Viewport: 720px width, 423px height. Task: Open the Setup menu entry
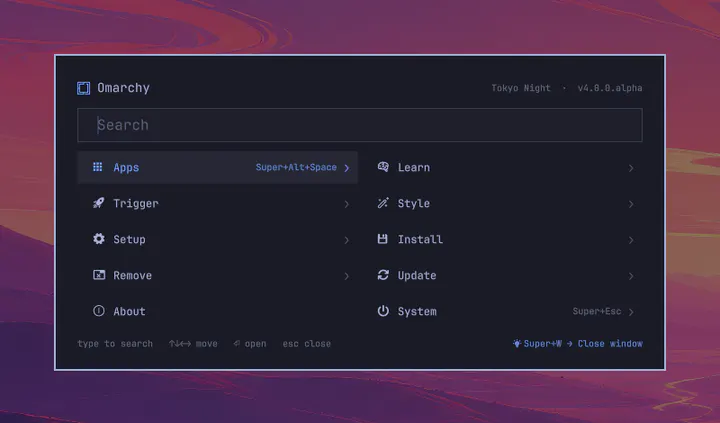(218, 239)
